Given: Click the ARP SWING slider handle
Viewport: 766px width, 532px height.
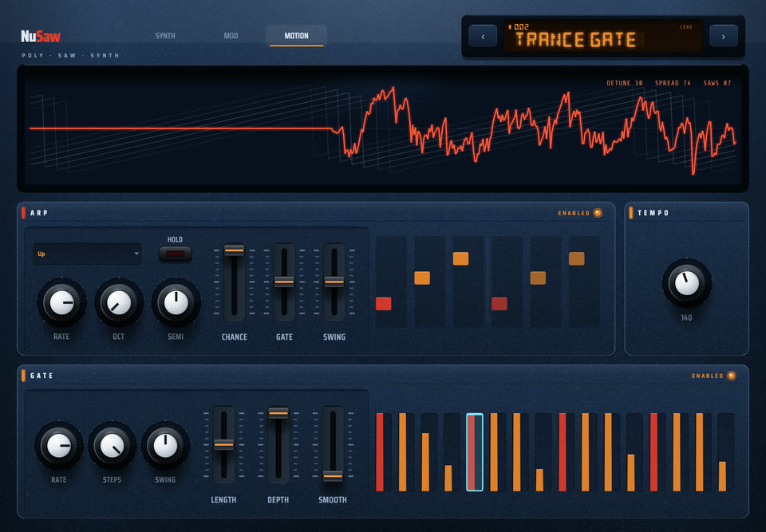Looking at the screenshot, I should pos(334,282).
